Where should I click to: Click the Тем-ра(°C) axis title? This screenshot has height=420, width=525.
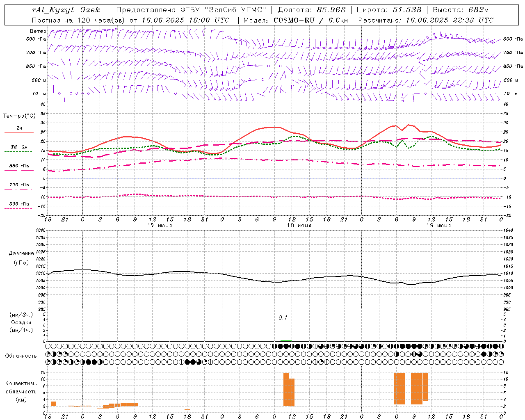(x=19, y=116)
